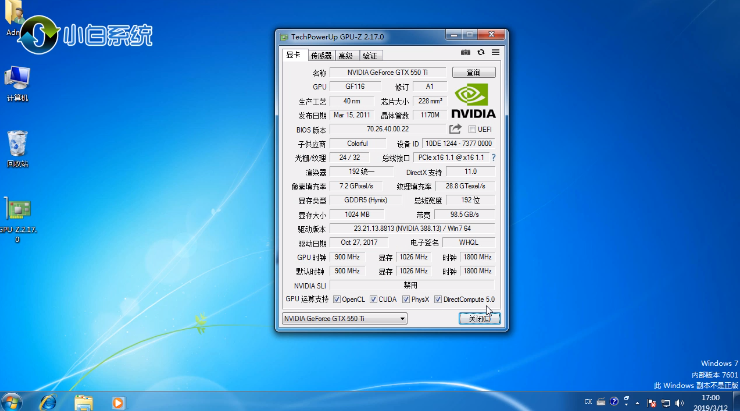Viewport: 740px width, 411px height.
Task: Toggle the PhysX checkbox
Action: (405, 299)
